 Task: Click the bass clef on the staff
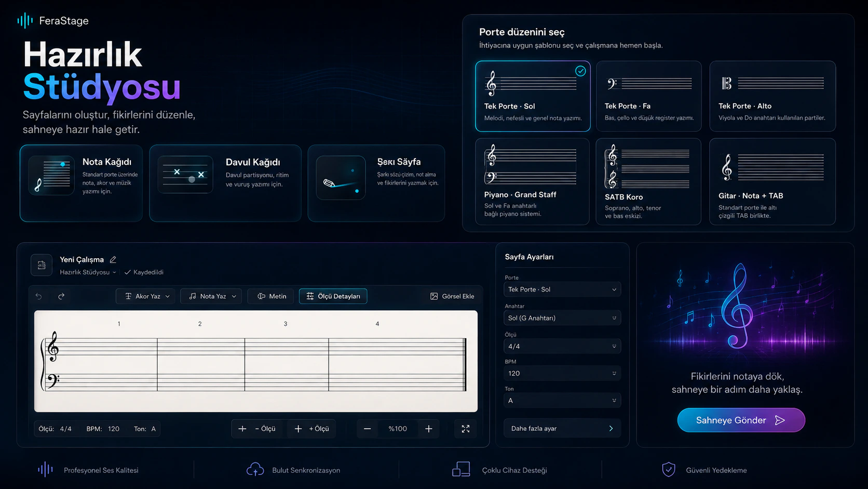[53, 380]
